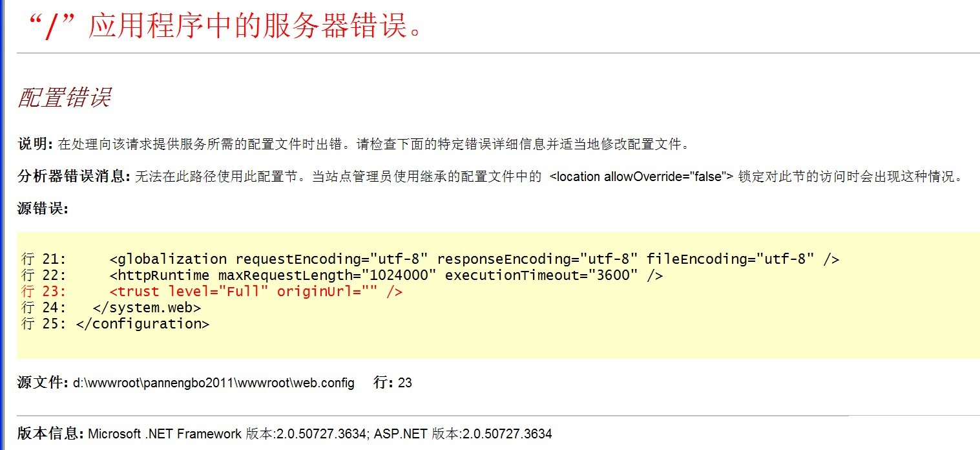Click the bold 源错误 label
980x450 pixels.
pyautogui.click(x=43, y=209)
